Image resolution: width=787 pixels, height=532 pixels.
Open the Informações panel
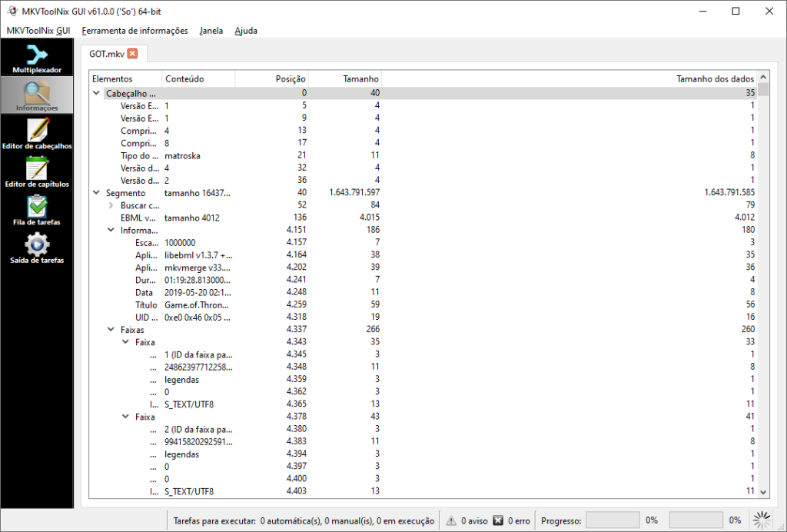pos(36,96)
